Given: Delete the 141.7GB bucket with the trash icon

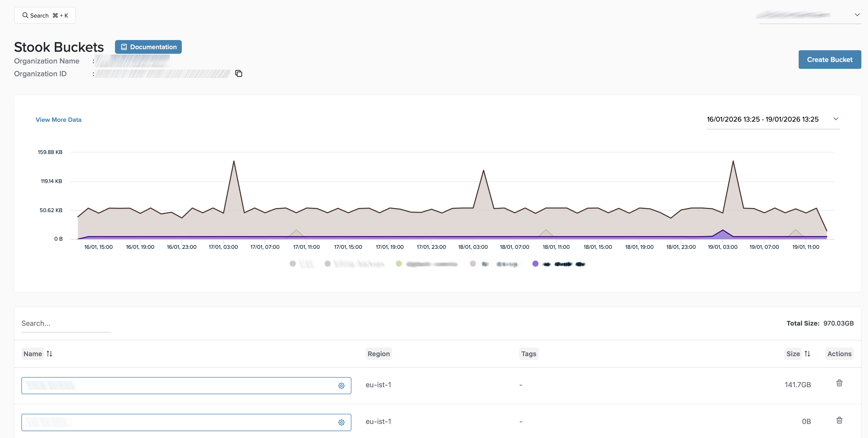Looking at the screenshot, I should [839, 383].
